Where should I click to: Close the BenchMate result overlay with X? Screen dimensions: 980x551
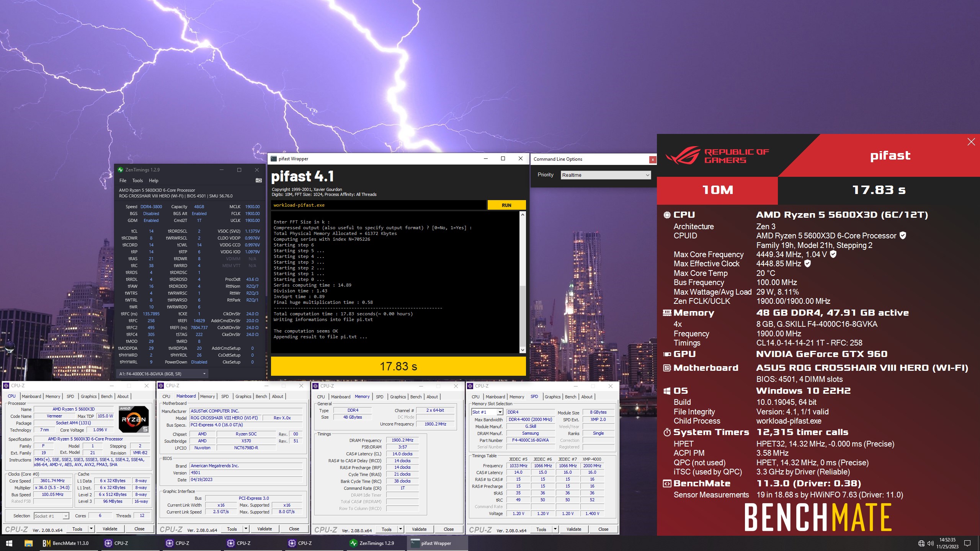pos(971,142)
